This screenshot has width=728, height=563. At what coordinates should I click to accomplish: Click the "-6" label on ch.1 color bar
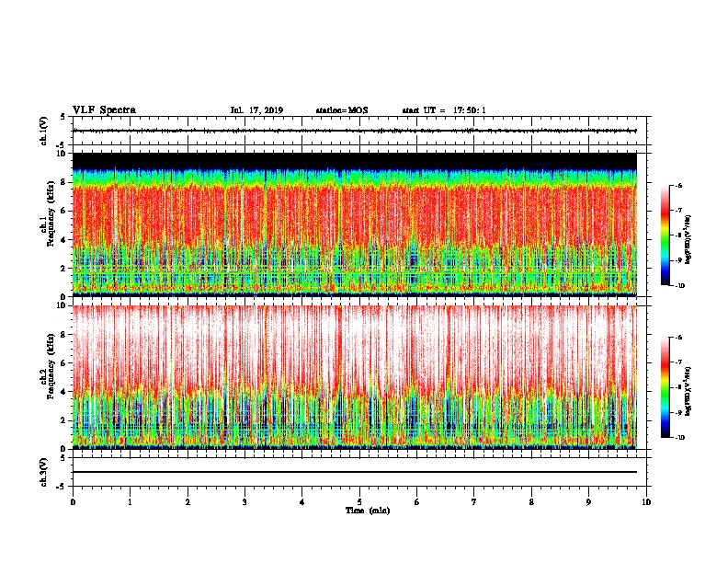679,185
